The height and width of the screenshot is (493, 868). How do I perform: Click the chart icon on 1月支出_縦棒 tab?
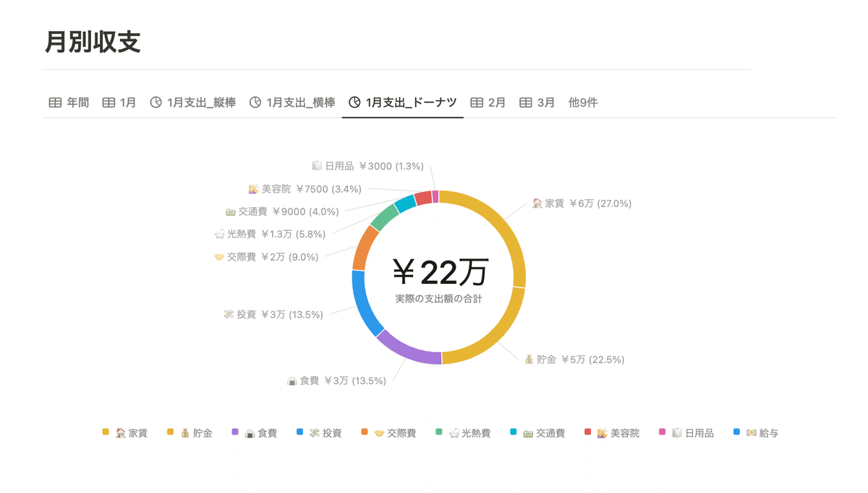tap(156, 103)
